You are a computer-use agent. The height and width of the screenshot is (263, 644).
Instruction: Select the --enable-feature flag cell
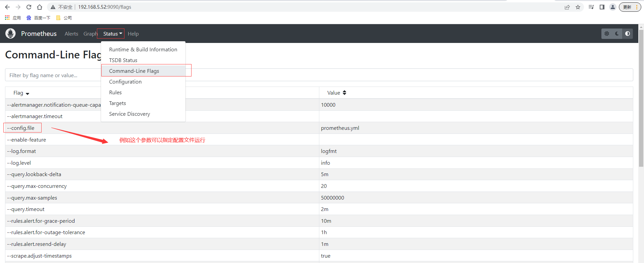pyautogui.click(x=162, y=140)
